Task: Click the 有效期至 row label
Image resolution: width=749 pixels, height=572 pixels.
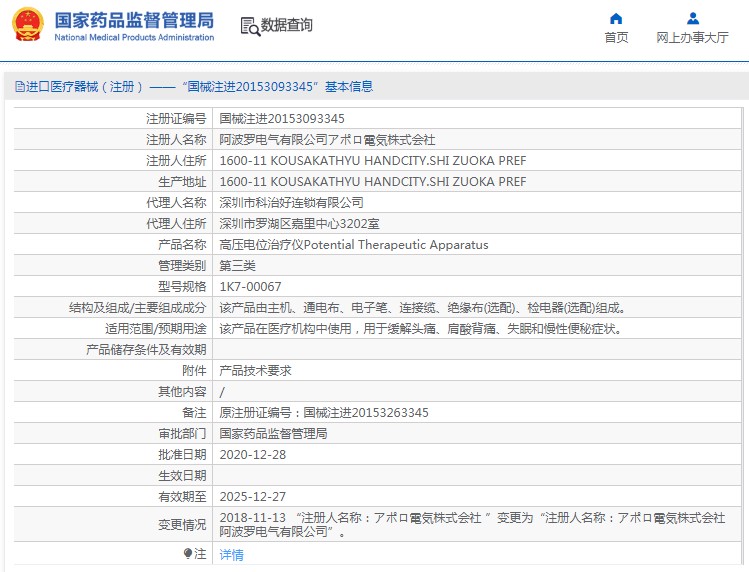Action: pos(182,497)
